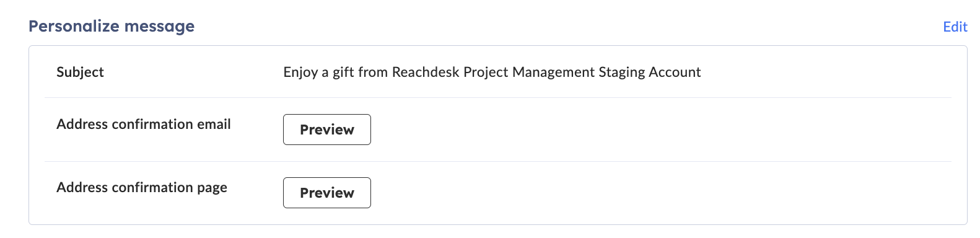Screen dimensions: 980x238
Task: Click the divider between email and page rows
Action: [x=497, y=161]
